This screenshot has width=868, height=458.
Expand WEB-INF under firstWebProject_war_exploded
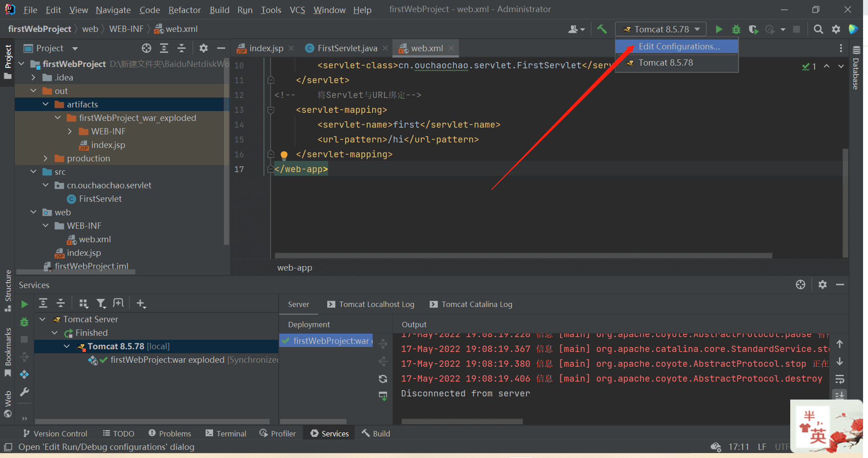70,131
